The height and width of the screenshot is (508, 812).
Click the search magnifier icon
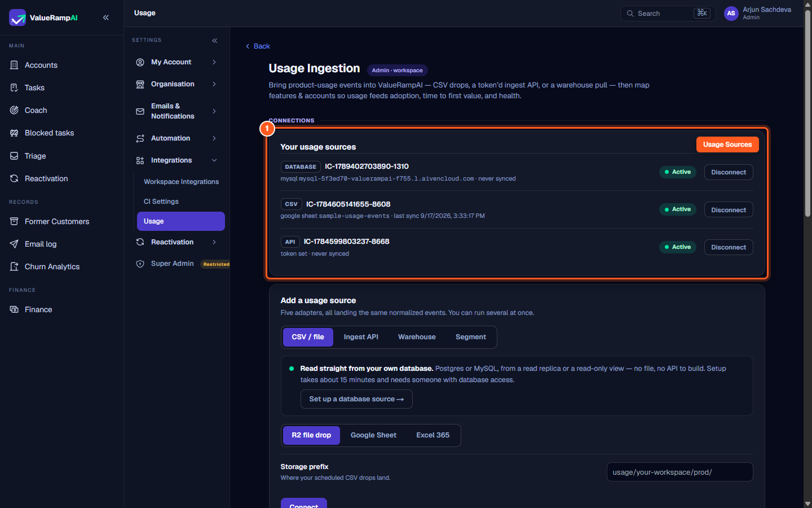coord(630,14)
